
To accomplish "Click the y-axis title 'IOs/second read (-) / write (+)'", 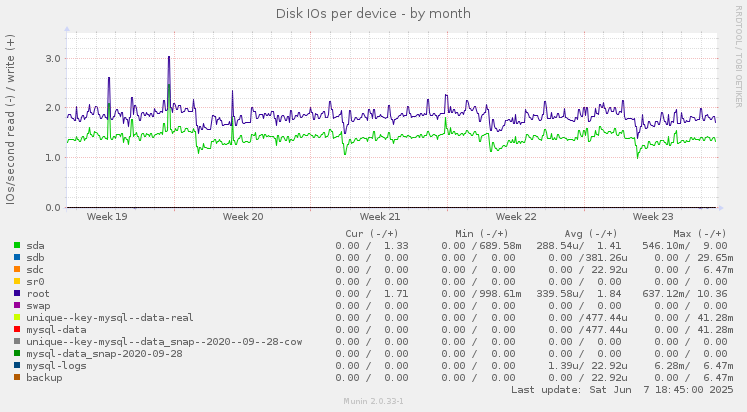I will [x=10, y=120].
